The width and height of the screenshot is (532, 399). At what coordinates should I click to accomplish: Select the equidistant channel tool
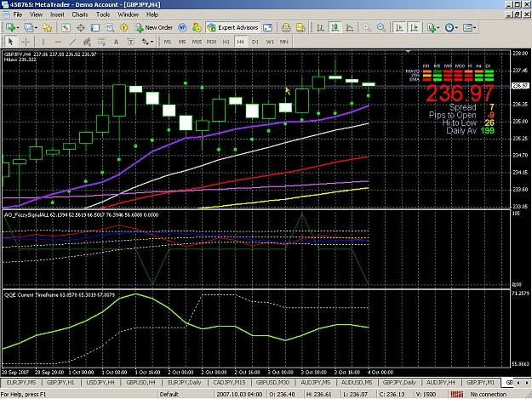point(87,42)
